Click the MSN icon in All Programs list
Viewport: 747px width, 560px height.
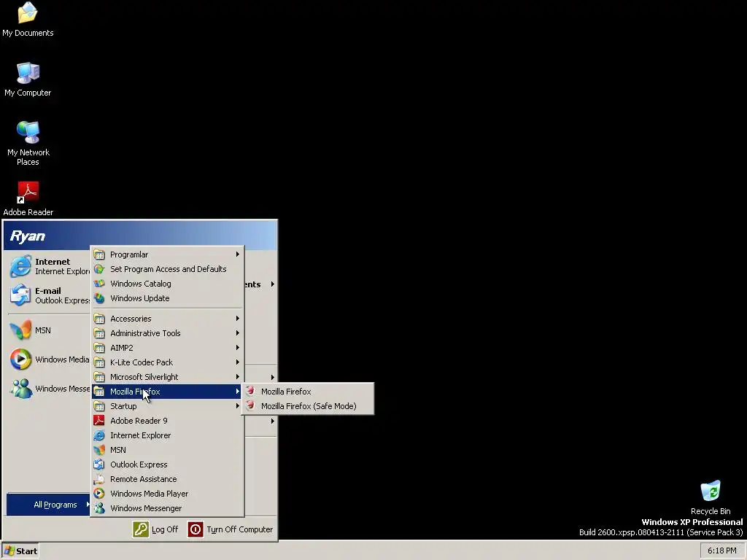[99, 450]
